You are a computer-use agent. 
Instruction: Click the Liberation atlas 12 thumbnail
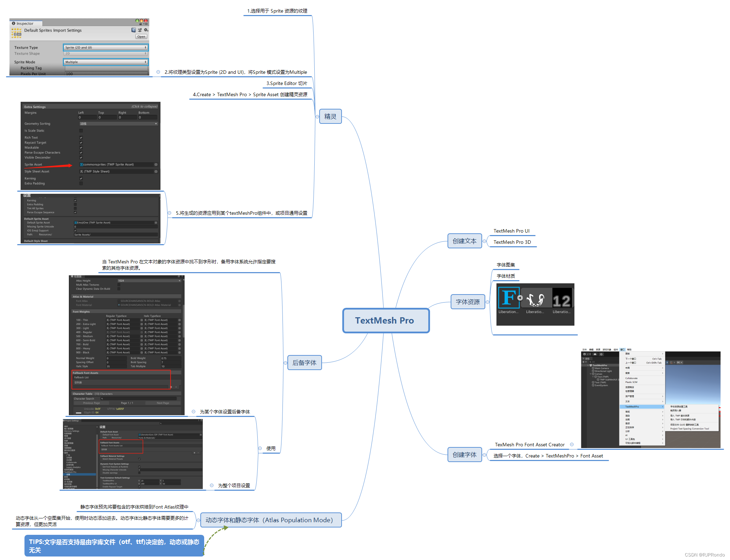click(x=562, y=298)
